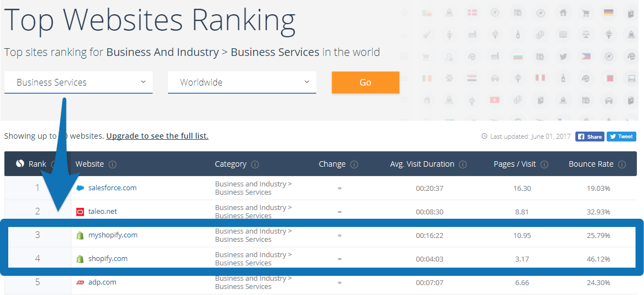The image size is (644, 295).
Task: Select the 00:08:30 visit duration cell
Action: (x=429, y=212)
